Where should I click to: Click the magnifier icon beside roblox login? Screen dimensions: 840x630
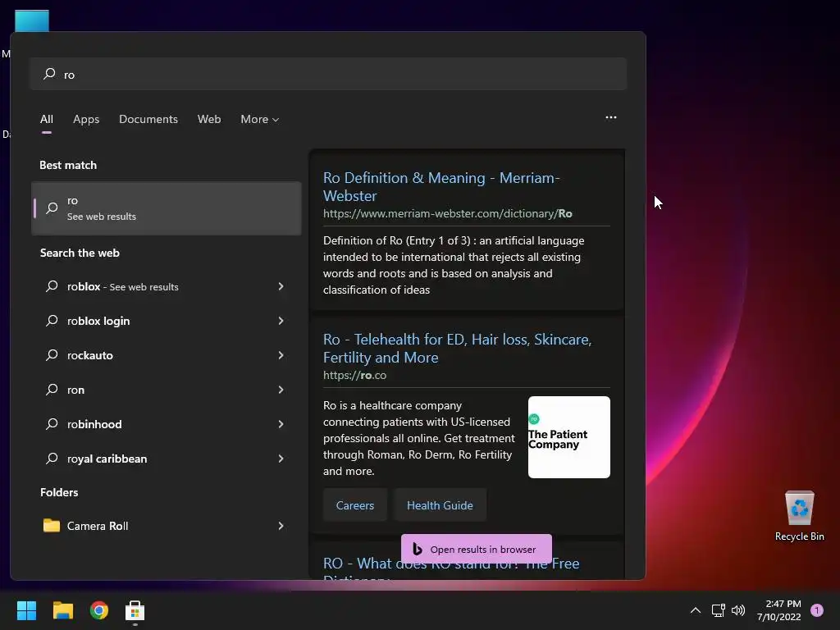pyautogui.click(x=52, y=321)
